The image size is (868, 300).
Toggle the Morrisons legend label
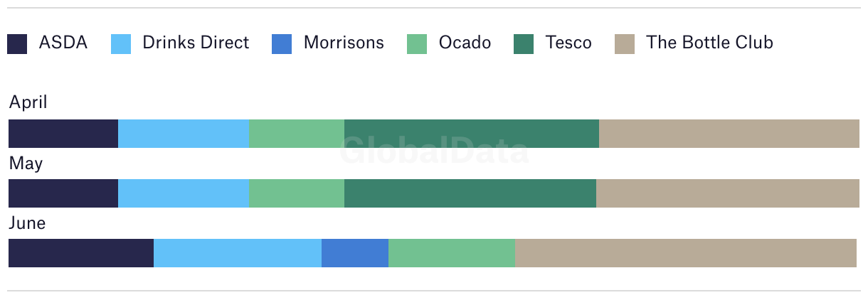(x=344, y=43)
